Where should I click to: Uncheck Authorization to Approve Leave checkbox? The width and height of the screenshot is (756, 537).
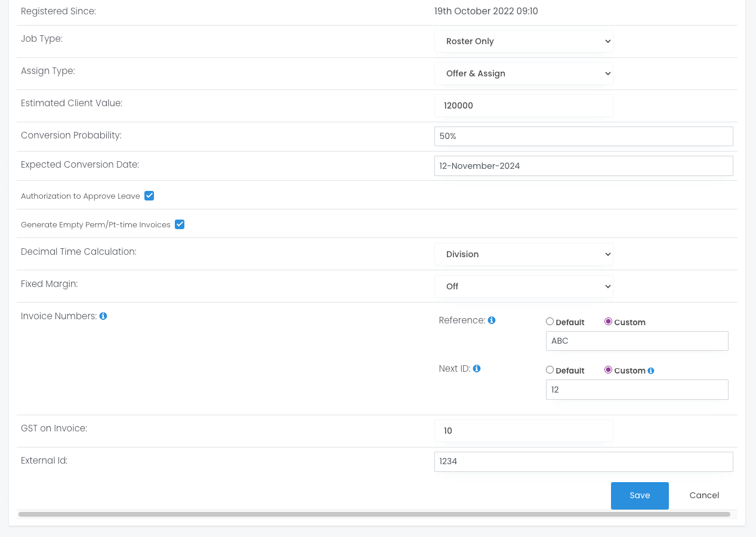(x=149, y=196)
